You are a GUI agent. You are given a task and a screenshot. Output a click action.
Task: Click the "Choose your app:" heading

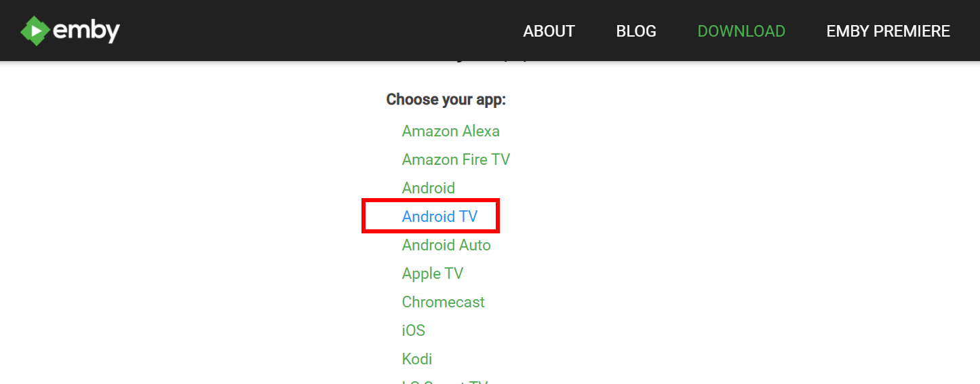pyautogui.click(x=446, y=100)
